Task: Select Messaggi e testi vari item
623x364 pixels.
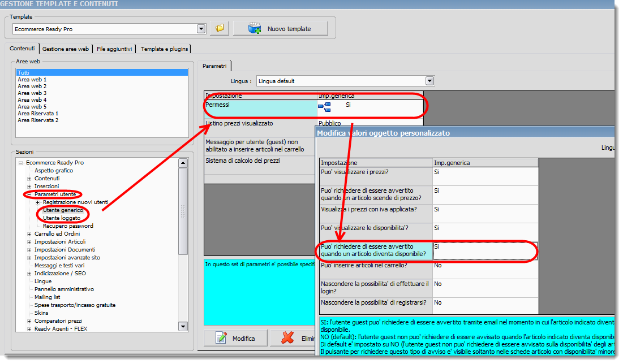Action: click(x=59, y=266)
